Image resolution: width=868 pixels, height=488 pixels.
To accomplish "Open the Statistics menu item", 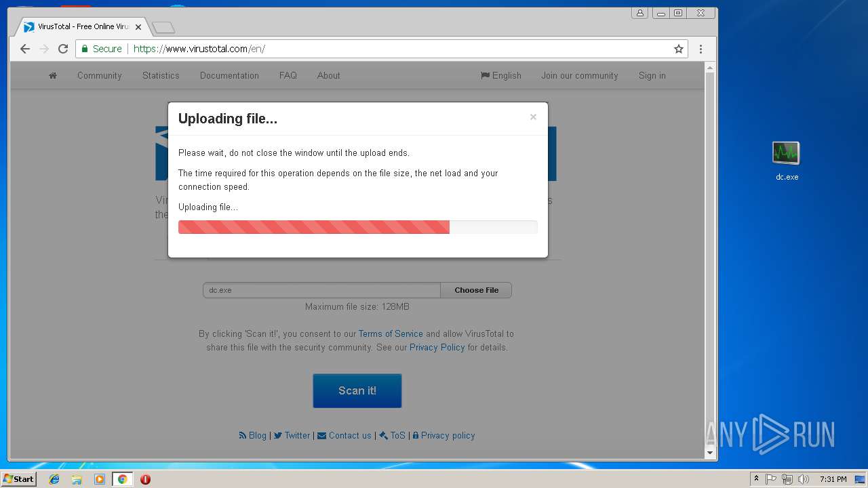I will tap(161, 75).
